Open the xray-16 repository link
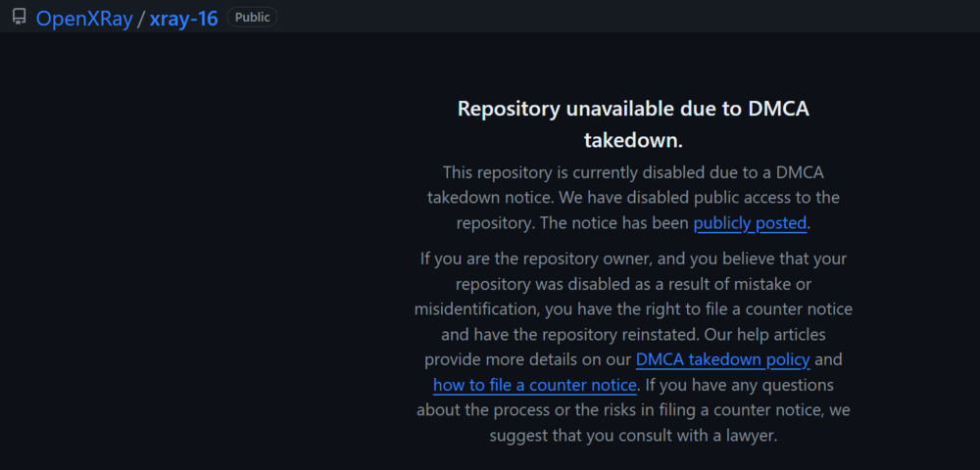 [183, 19]
